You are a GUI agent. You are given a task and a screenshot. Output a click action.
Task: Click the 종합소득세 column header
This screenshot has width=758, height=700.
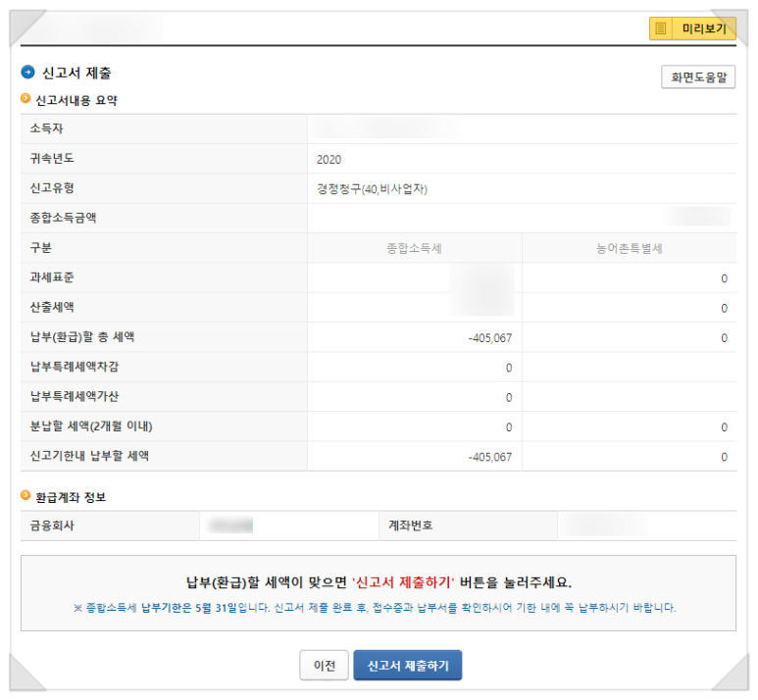pos(414,248)
